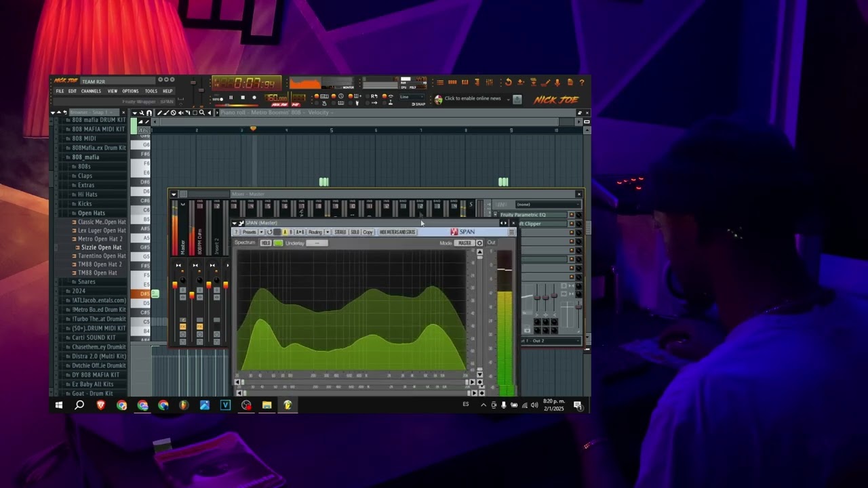Expand the Kicks folder

pos(85,203)
